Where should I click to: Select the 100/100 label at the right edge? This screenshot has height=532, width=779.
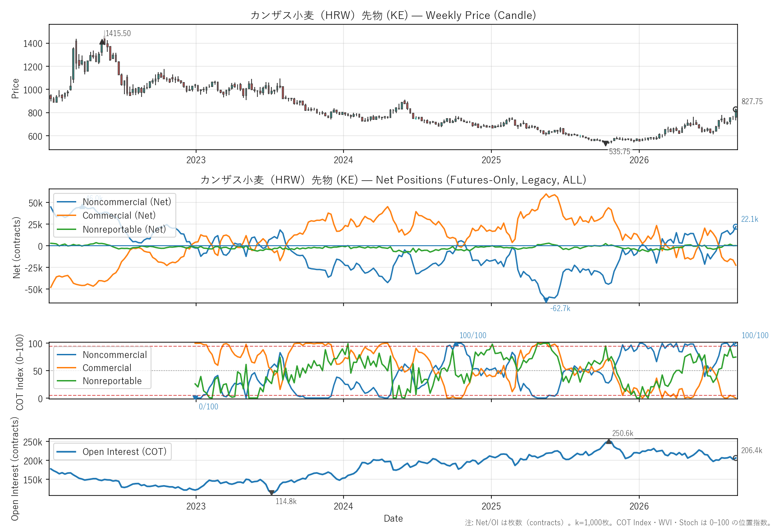click(x=755, y=335)
